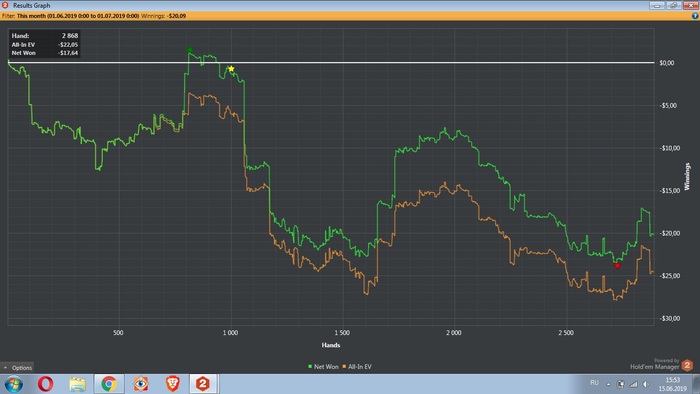Image resolution: width=700 pixels, height=394 pixels.
Task: Expand the Options panel
Action: click(x=17, y=368)
